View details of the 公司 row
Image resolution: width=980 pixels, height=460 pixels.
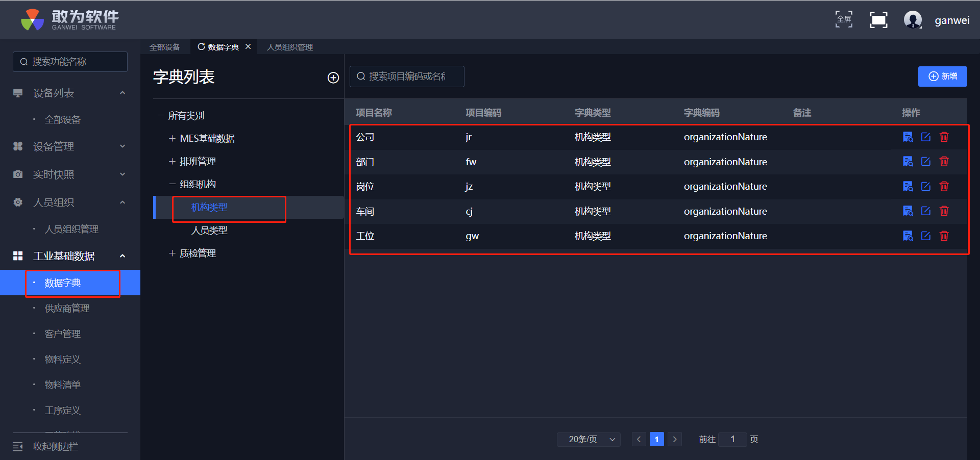point(908,137)
